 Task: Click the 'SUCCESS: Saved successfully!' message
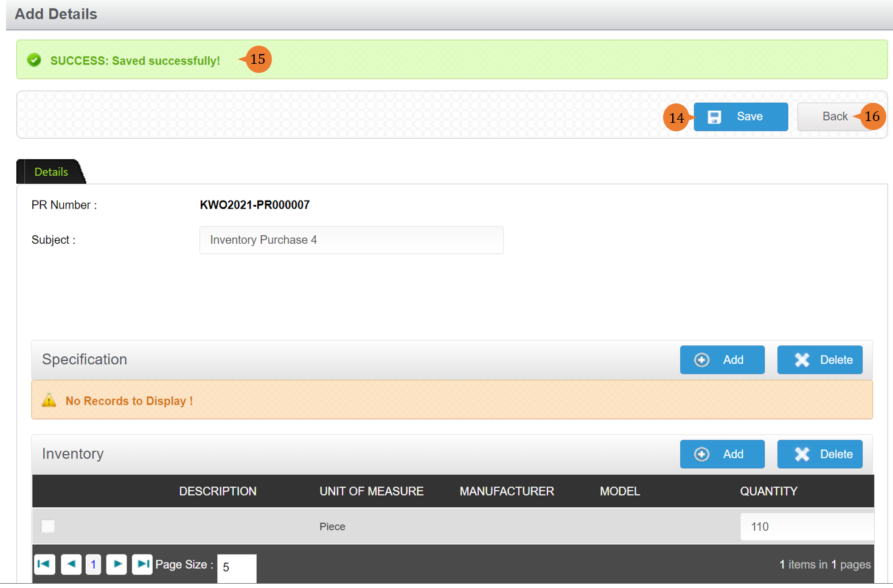tap(135, 61)
